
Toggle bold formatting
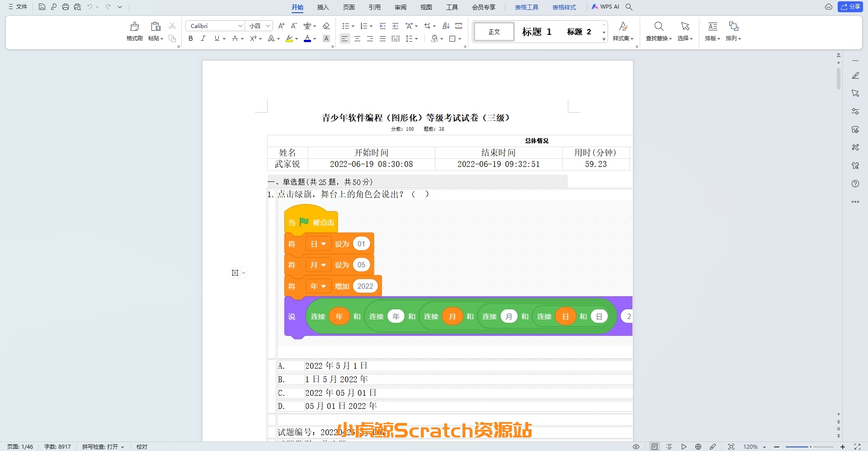pos(190,38)
